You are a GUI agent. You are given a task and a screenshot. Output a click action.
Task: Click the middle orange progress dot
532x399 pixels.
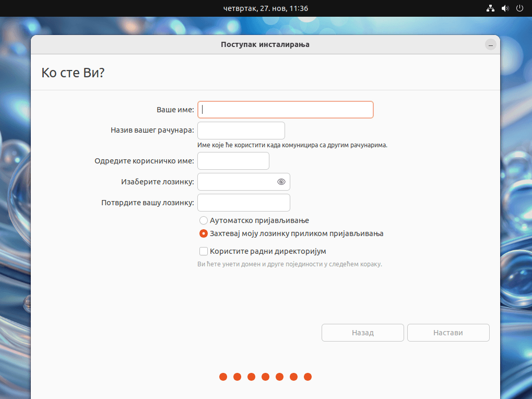coord(266,377)
